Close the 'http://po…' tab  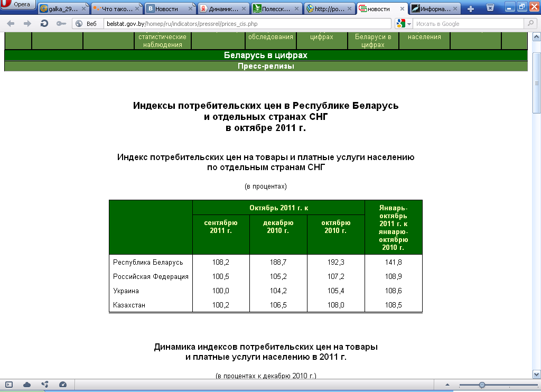coord(350,9)
